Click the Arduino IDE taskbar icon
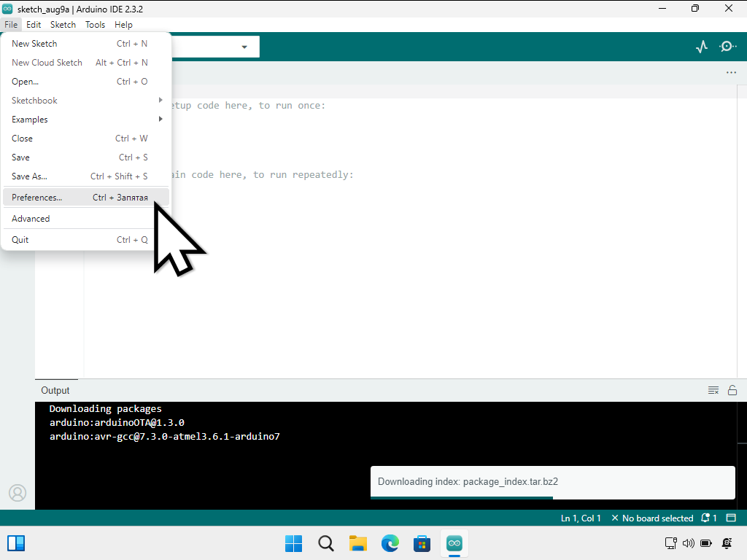 (x=454, y=543)
